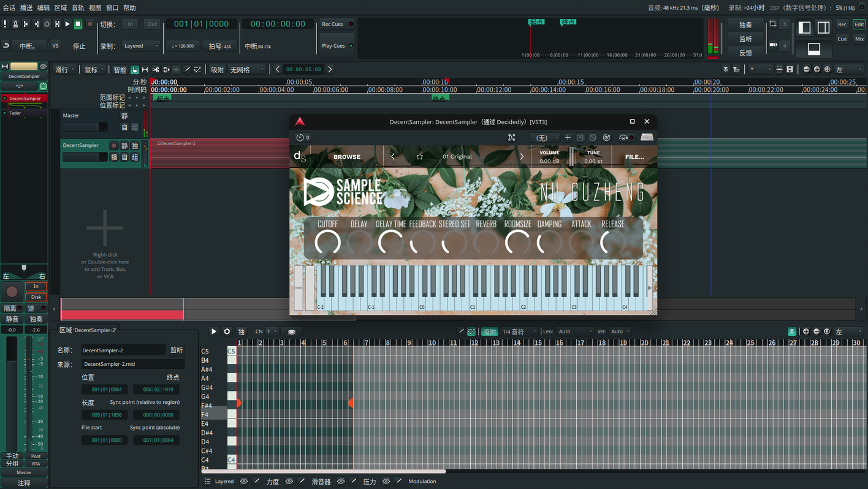The image size is (868, 489).
Task: Click the keyboard icon in plugin window header
Action: pos(647,138)
